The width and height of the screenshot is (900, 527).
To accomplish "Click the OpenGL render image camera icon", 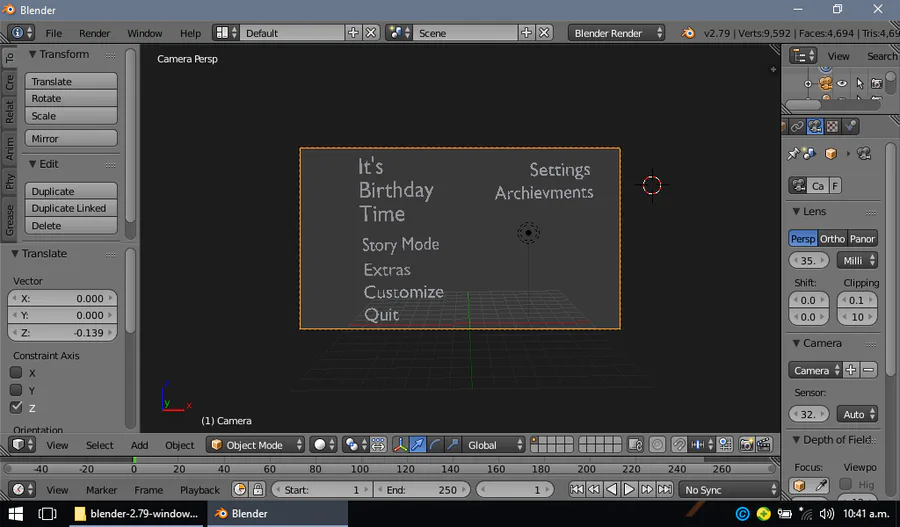I will tap(746, 445).
